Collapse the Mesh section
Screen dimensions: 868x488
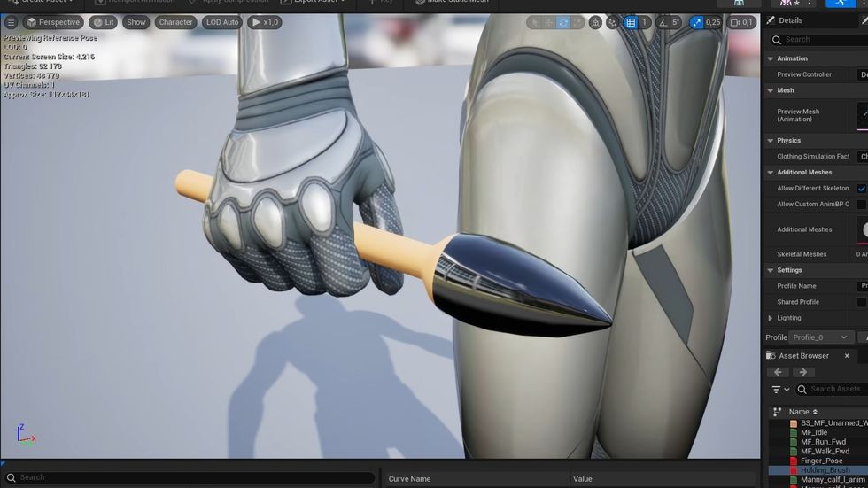click(x=770, y=90)
